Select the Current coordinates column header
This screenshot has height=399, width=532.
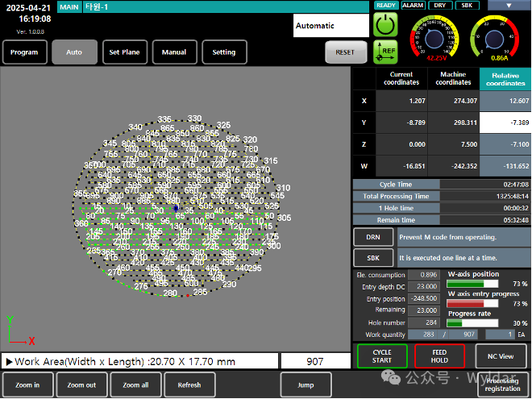[x=401, y=79]
